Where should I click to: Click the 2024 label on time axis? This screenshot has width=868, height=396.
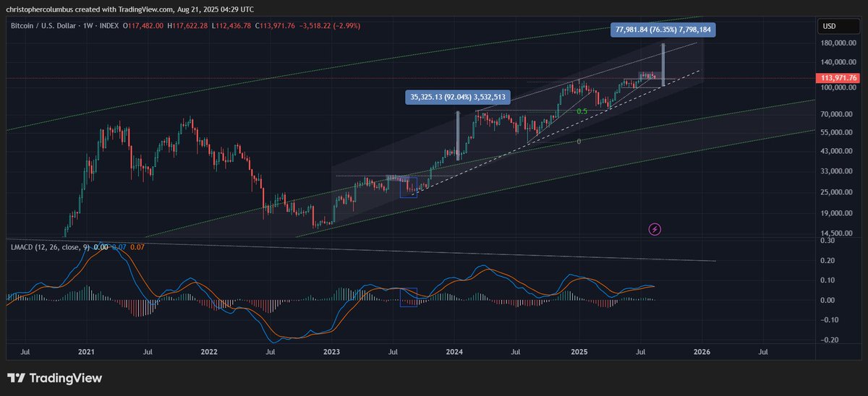(456, 352)
